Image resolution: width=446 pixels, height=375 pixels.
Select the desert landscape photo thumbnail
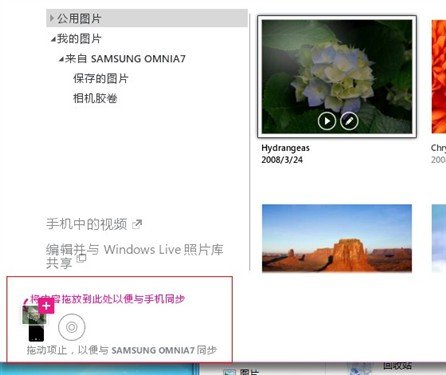(337, 238)
